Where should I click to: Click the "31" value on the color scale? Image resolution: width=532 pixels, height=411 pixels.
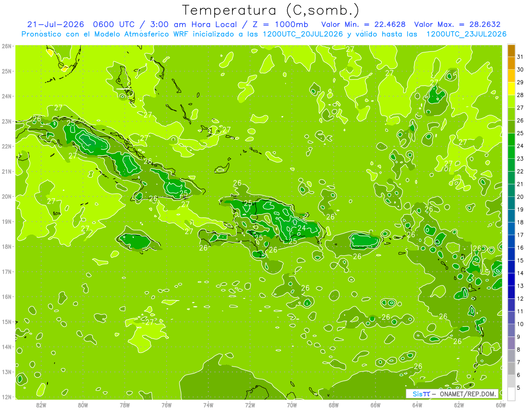520,57
